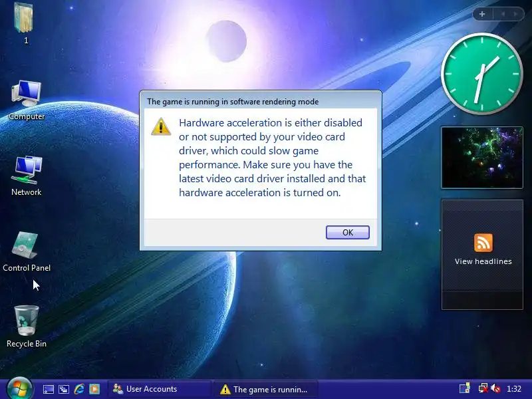Image resolution: width=532 pixels, height=399 pixels.
Task: Click the 1:32 taskbar clock
Action: click(513, 389)
